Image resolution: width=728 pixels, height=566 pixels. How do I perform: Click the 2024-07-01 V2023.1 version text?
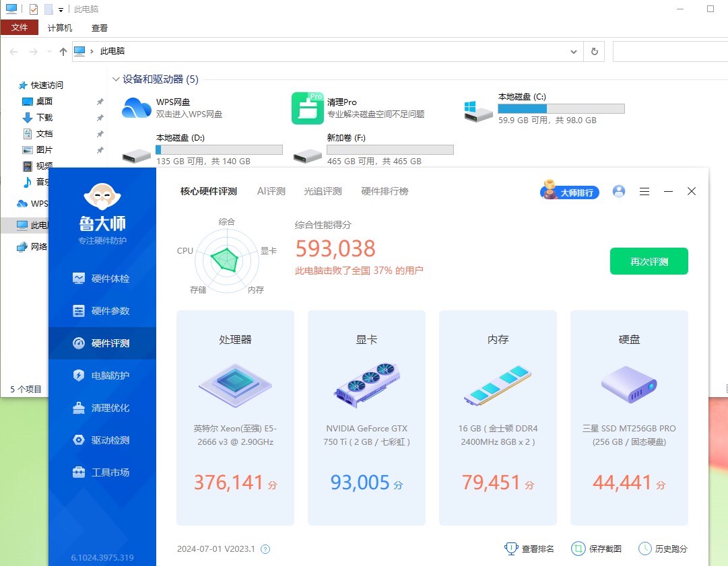[x=216, y=549]
